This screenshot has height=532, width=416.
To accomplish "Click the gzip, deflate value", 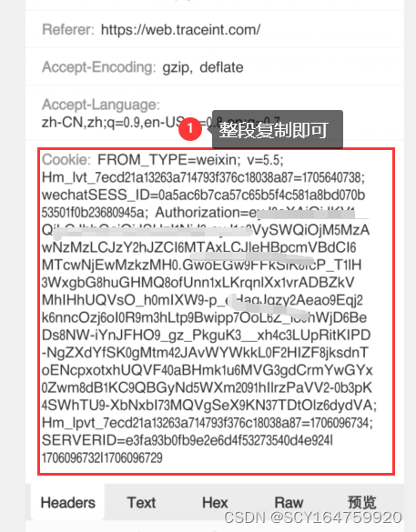I will click(203, 67).
